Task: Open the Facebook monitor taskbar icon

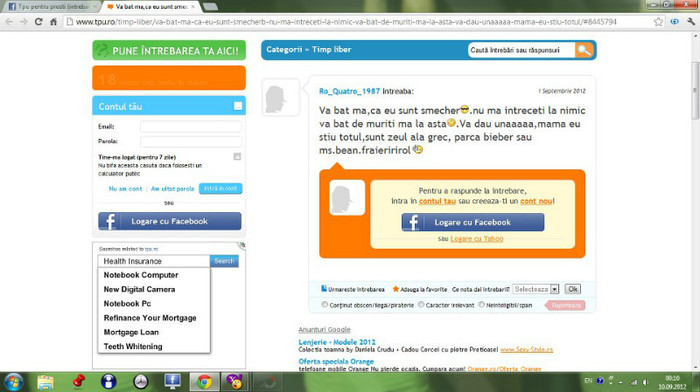Action: pos(172,382)
